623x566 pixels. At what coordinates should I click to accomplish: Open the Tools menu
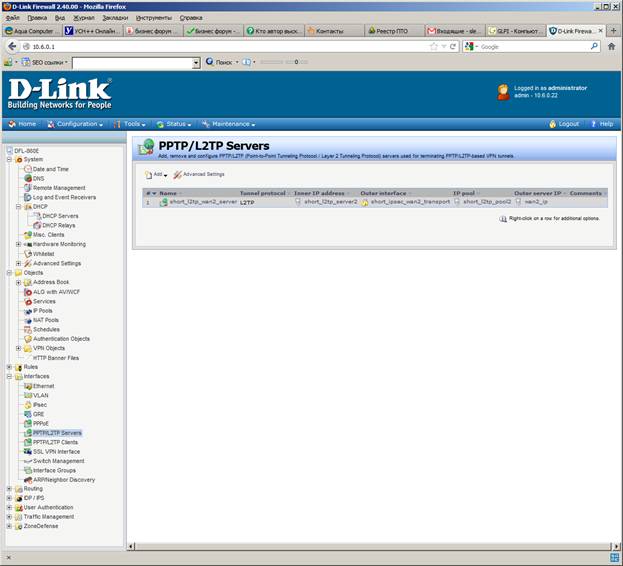(130, 124)
